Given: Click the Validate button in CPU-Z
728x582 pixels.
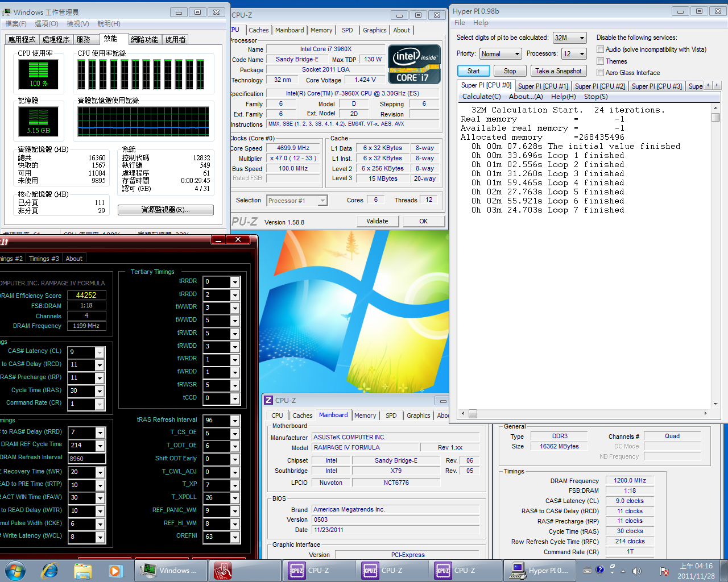Looking at the screenshot, I should 377,221.
